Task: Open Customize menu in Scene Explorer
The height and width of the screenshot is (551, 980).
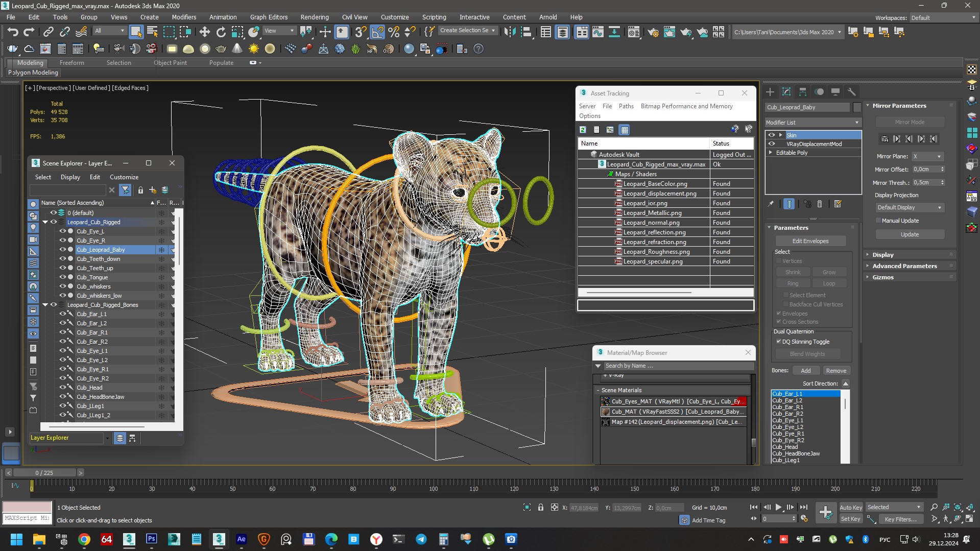Action: 124,177
